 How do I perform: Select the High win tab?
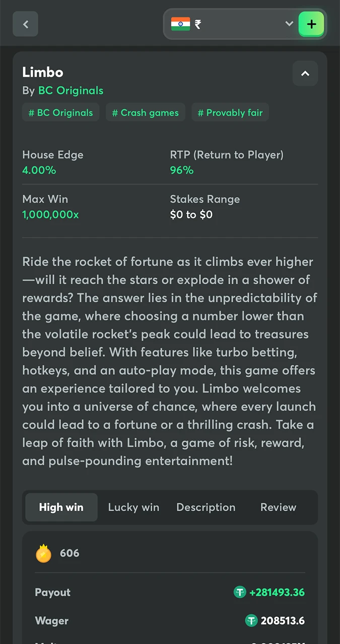tap(61, 507)
